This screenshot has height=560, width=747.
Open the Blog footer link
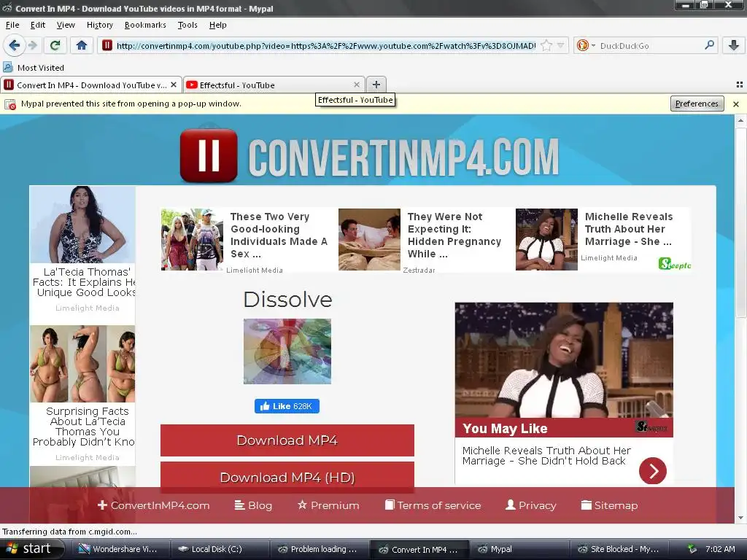[x=253, y=505]
